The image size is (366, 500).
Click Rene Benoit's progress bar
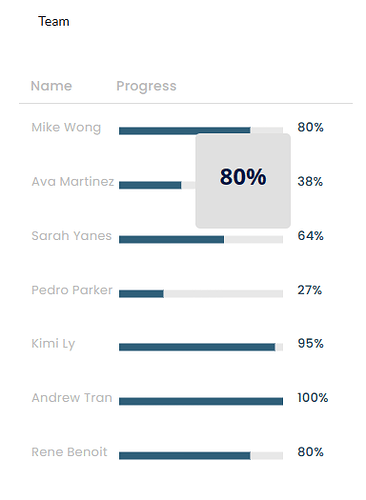click(x=201, y=456)
